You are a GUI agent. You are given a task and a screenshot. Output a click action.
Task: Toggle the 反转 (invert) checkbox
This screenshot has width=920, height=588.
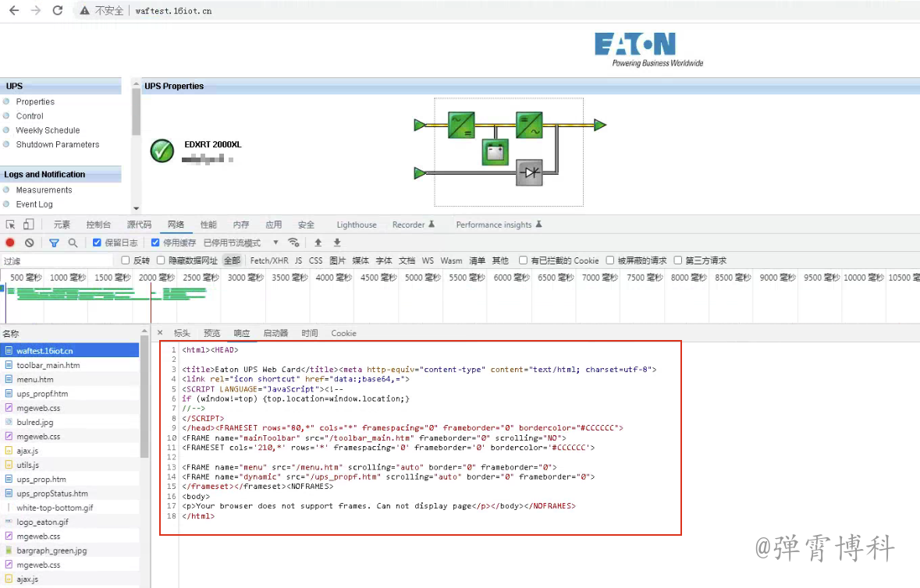[125, 260]
